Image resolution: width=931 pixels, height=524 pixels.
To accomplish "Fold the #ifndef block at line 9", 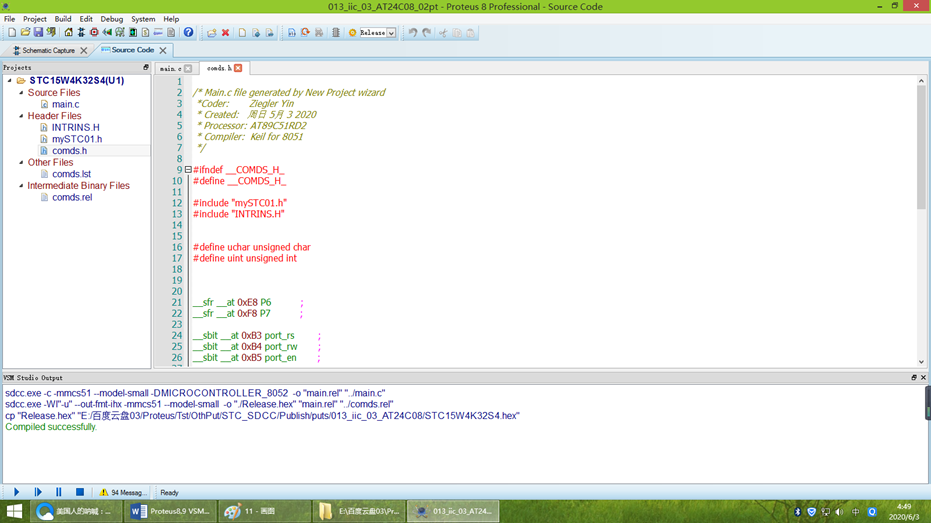I will pyautogui.click(x=188, y=170).
